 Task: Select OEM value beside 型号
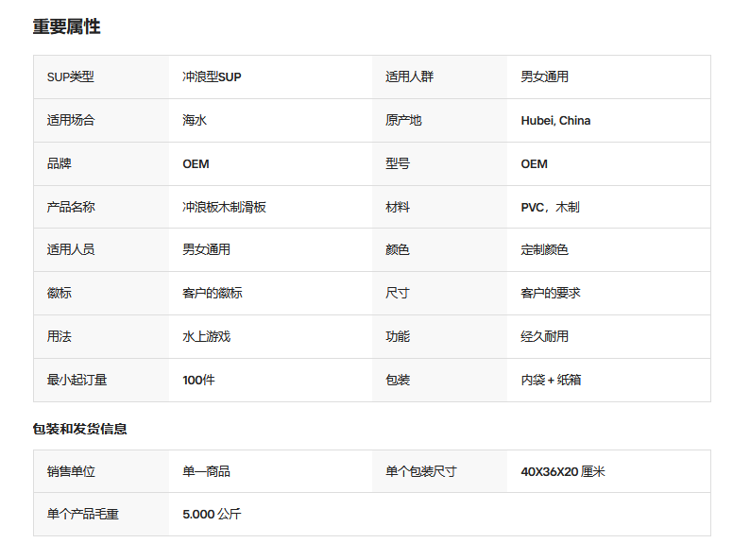535,164
